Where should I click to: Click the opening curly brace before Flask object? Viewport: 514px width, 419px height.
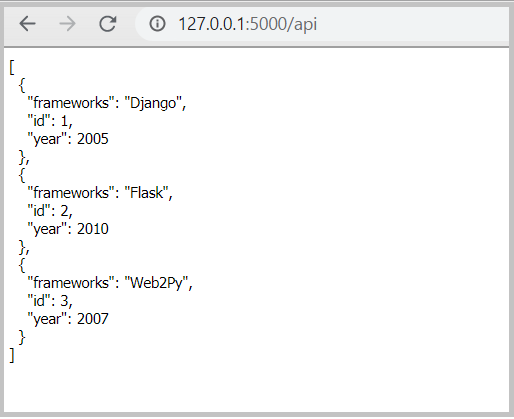click(x=22, y=175)
